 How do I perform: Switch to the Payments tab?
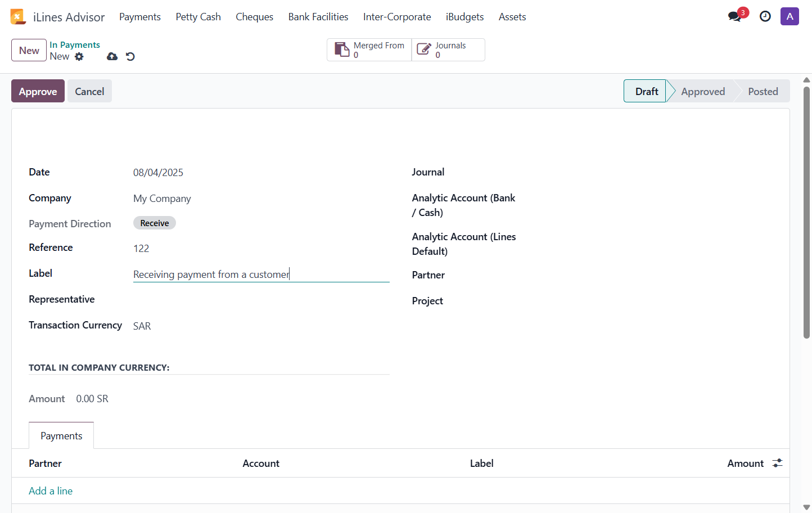61,436
